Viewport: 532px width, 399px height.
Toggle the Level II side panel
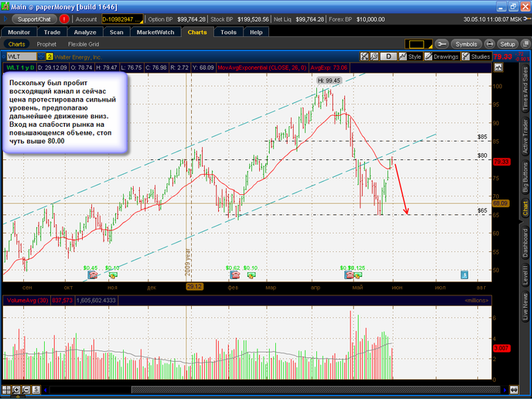pyautogui.click(x=525, y=275)
